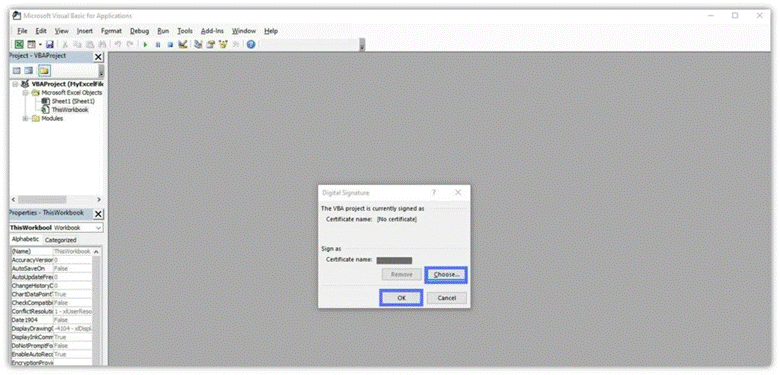Toggle Design Mode toolbar icon
780x375 pixels.
pos(182,44)
